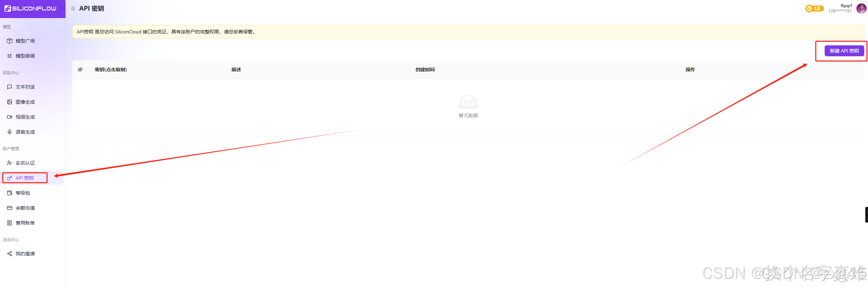The width and height of the screenshot is (868, 287).
Task: Click the 图像生成 picture icon
Action: (10, 102)
